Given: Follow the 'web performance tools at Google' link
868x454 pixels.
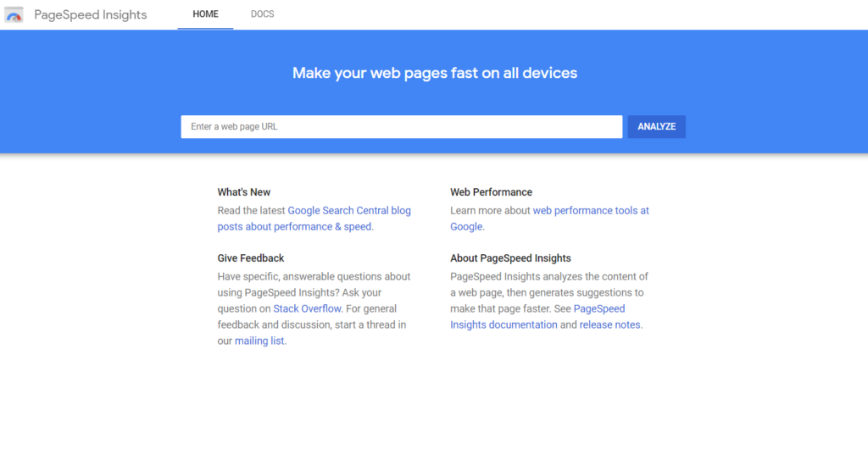Looking at the screenshot, I should pos(549,219).
